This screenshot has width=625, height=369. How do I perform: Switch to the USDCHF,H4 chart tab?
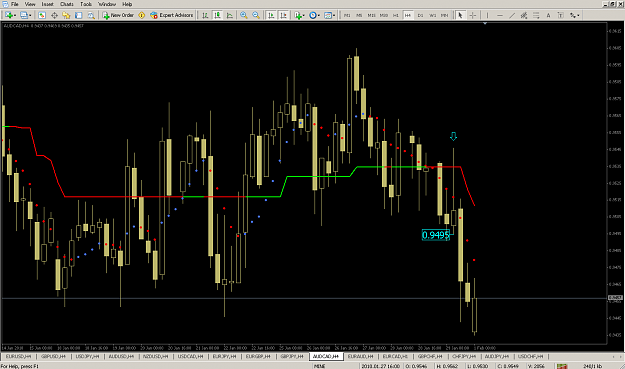531,356
